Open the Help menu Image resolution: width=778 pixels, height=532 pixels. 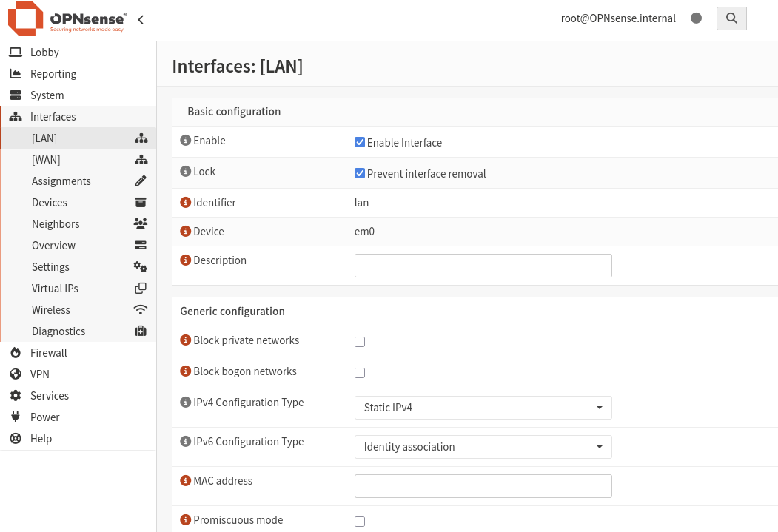tap(78, 439)
